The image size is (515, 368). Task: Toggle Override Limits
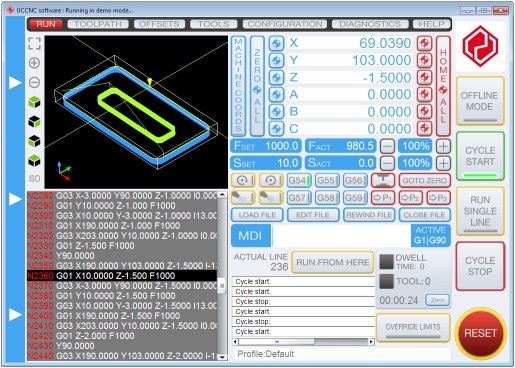click(x=413, y=327)
